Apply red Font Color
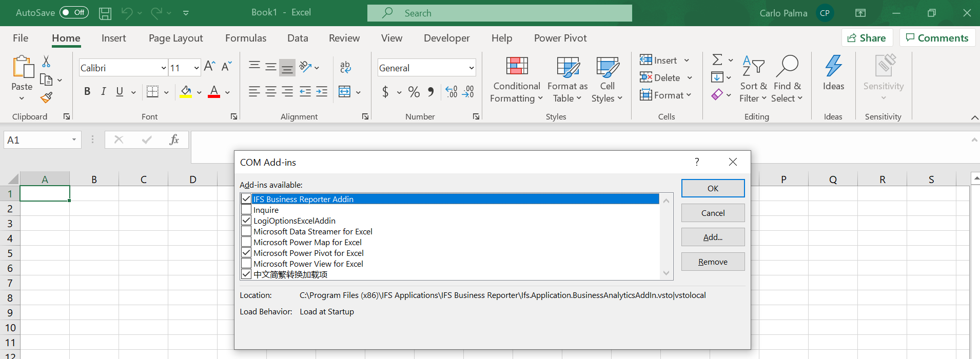The image size is (980, 359). pyautogui.click(x=214, y=92)
